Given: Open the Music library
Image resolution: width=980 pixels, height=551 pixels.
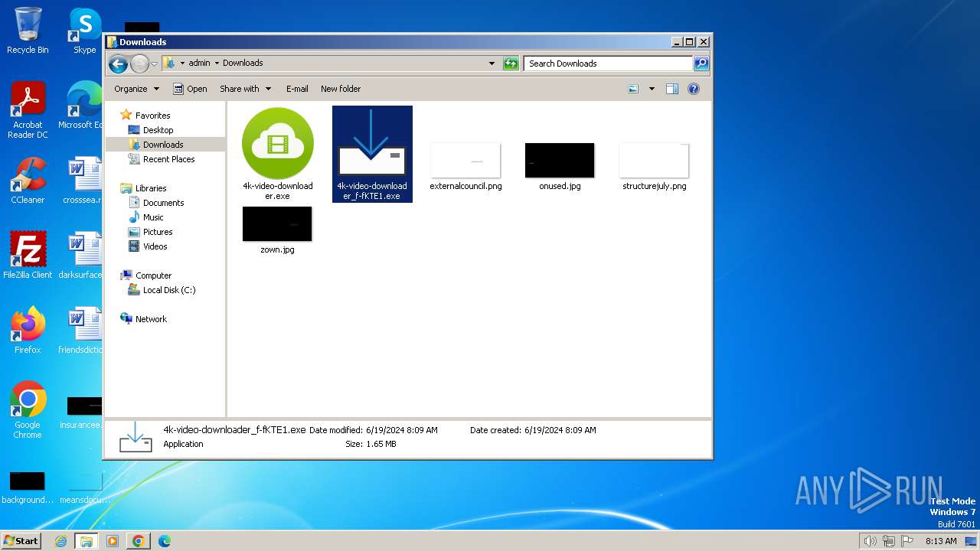Looking at the screenshot, I should tap(153, 217).
